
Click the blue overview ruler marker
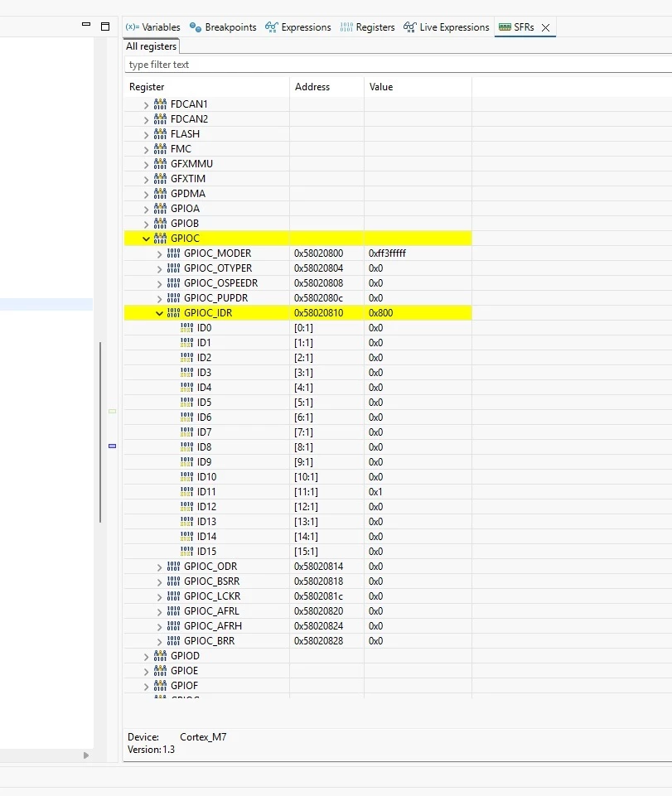[x=112, y=446]
